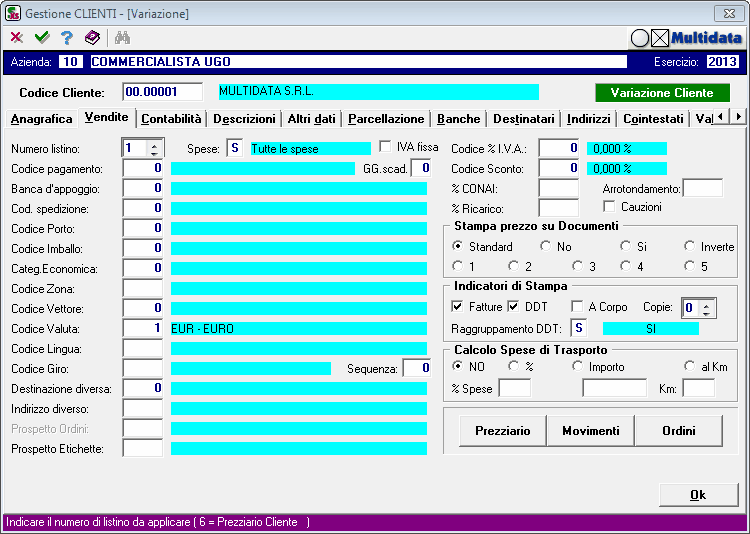Select al Km transport cost option
Screen dimensions: 750x534
pyautogui.click(x=689, y=366)
